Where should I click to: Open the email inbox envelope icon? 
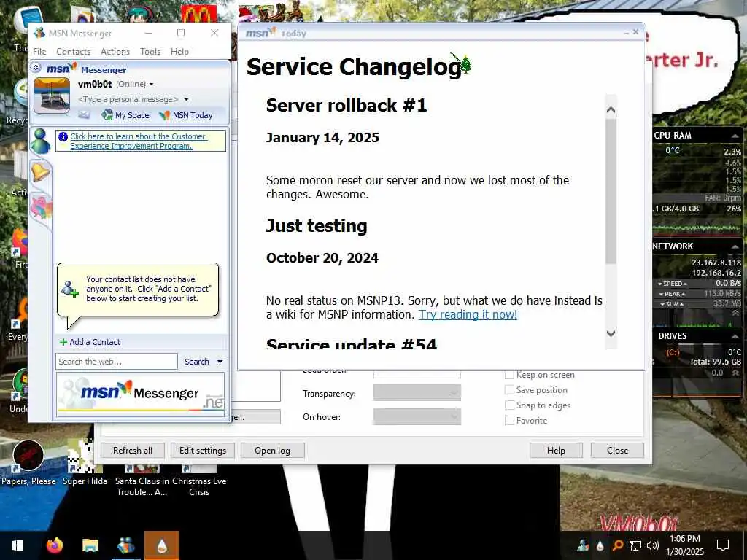coord(84,114)
